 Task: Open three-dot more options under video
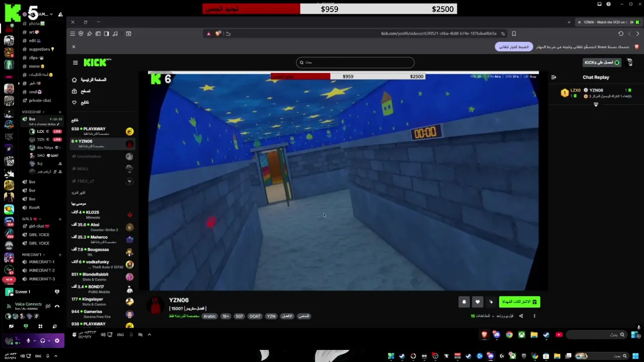point(534,316)
